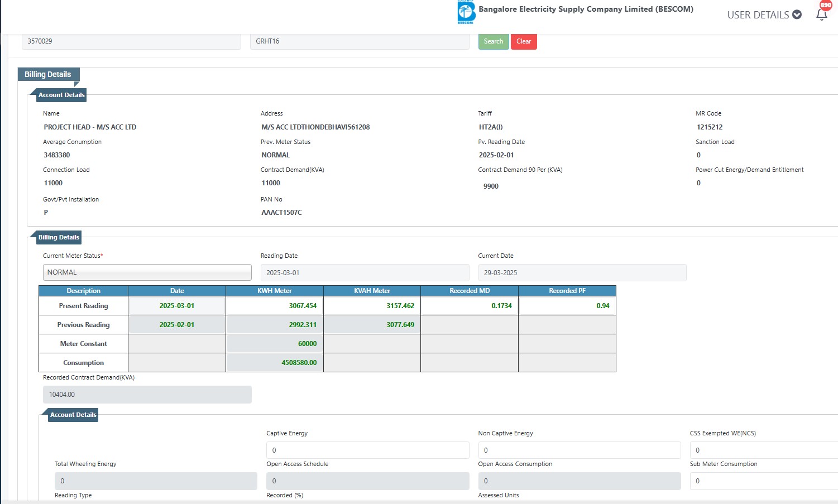Open the notifications bell icon
The image size is (838, 504).
click(822, 15)
